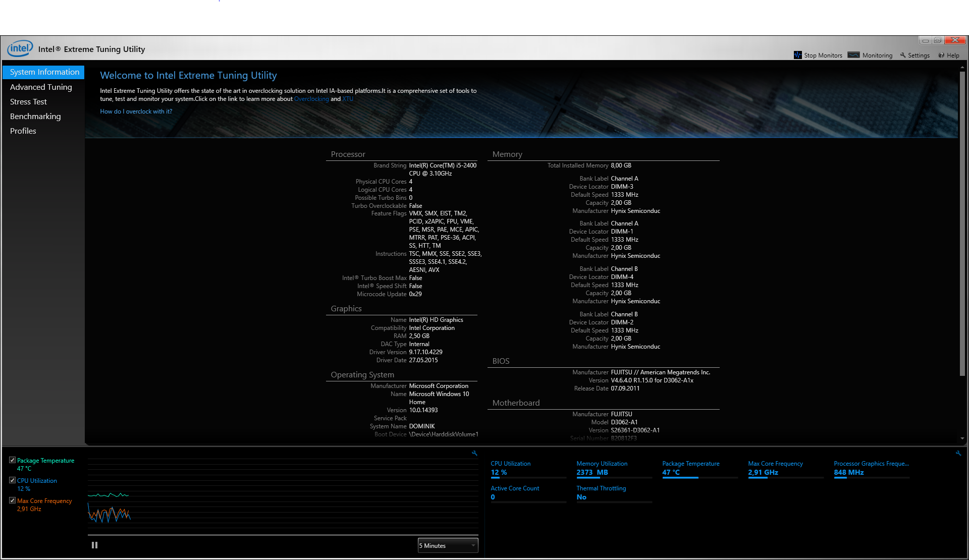Close the Extreme Tuning Utility window

pyautogui.click(x=955, y=40)
